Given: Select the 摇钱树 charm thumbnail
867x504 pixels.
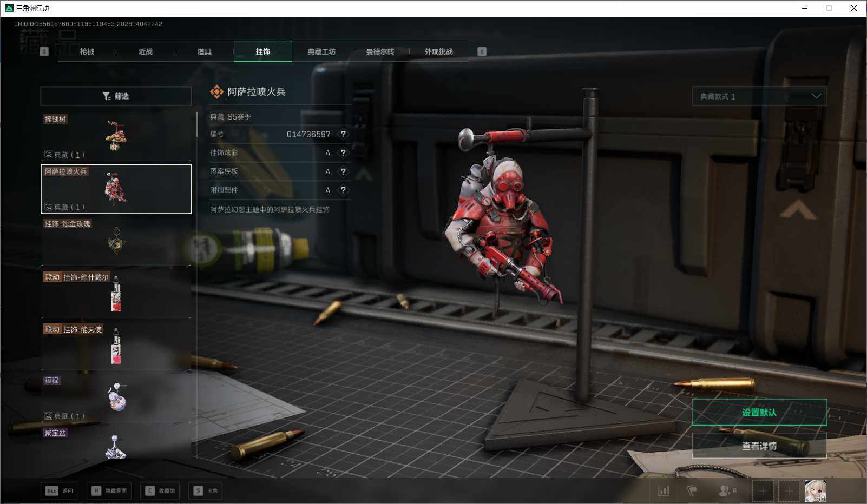Looking at the screenshot, I should point(116,136).
